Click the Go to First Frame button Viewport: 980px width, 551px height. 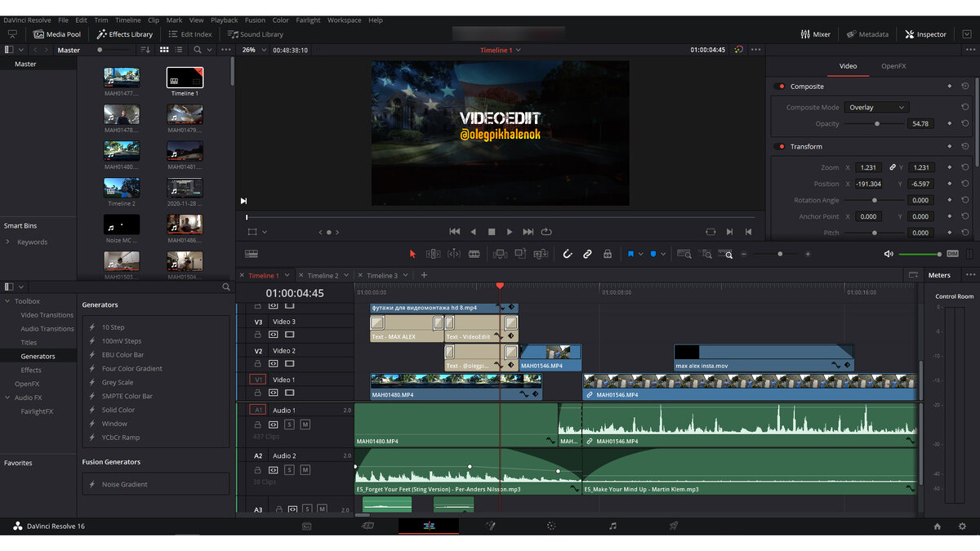(455, 232)
